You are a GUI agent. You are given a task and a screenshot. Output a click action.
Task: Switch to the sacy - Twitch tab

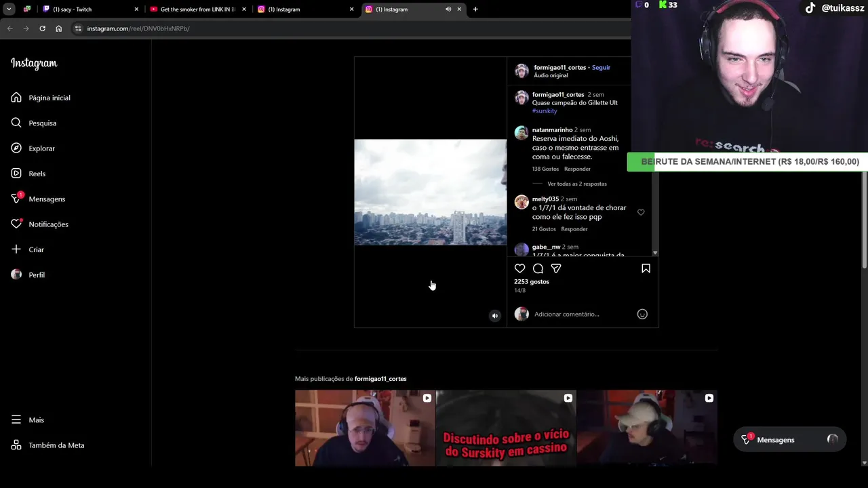(90, 9)
